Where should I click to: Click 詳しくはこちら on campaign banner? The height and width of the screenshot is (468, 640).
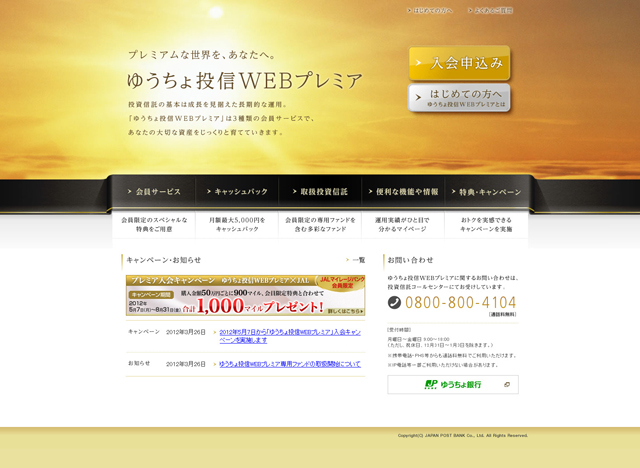345,311
